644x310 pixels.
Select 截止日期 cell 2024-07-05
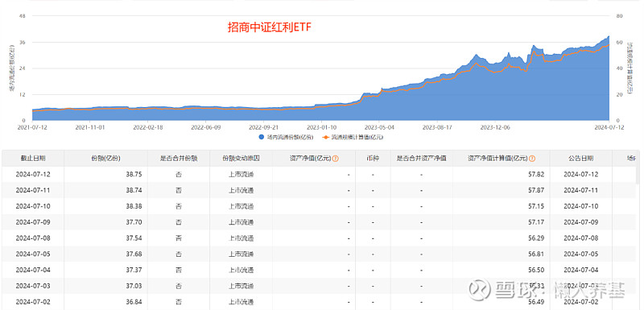click(33, 254)
